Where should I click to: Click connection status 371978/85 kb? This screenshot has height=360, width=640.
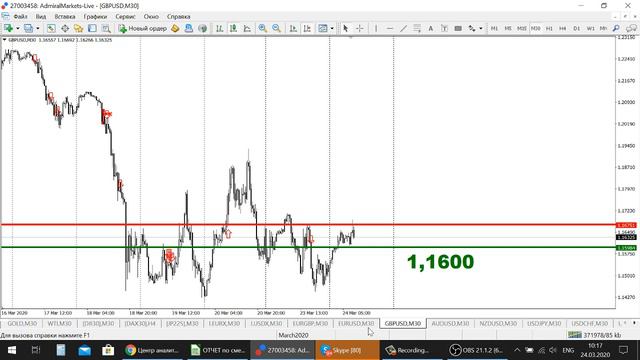click(595, 335)
